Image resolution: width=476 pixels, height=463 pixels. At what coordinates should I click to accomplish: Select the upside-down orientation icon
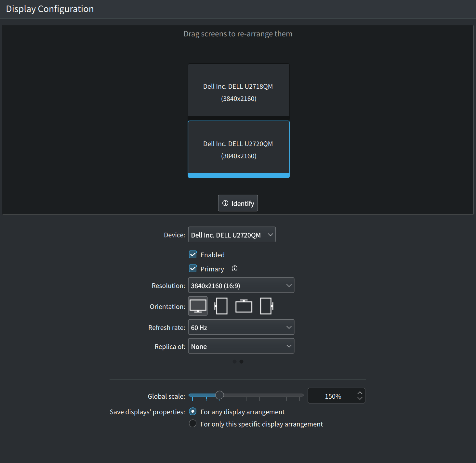(244, 306)
